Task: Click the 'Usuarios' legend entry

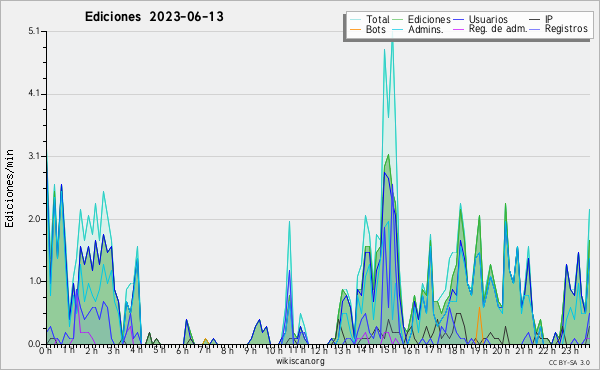Action: 488,19
